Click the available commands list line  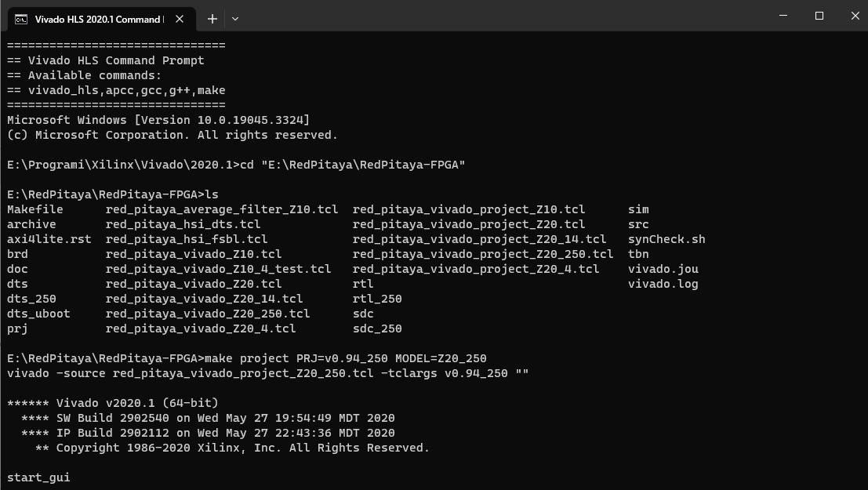click(x=116, y=90)
